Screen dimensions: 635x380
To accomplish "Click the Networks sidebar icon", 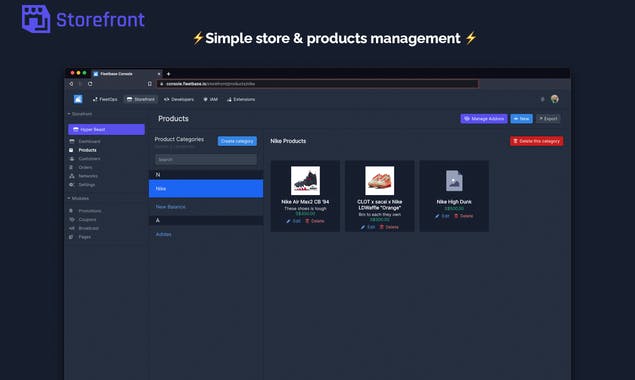I will click(72, 176).
